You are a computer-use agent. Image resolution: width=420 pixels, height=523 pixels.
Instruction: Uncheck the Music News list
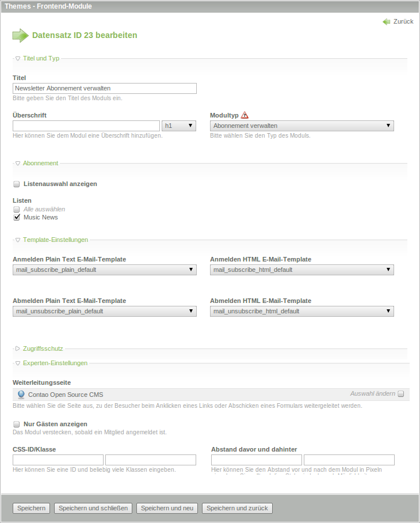coord(17,217)
